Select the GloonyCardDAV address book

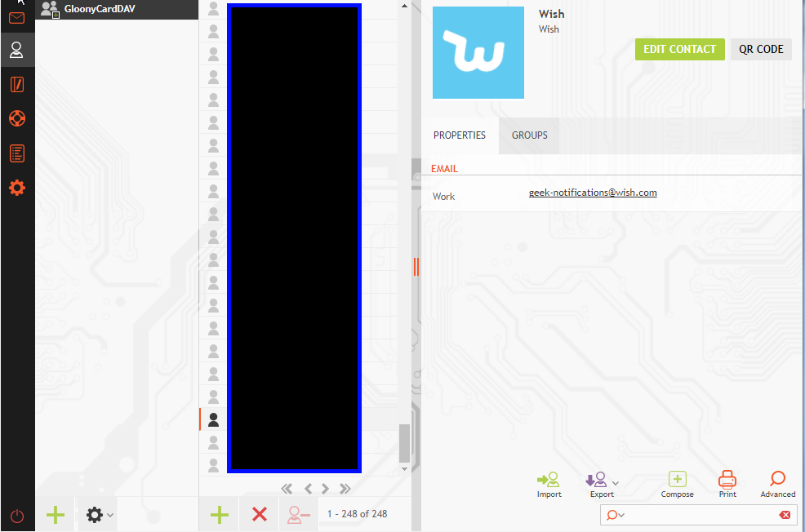117,9
